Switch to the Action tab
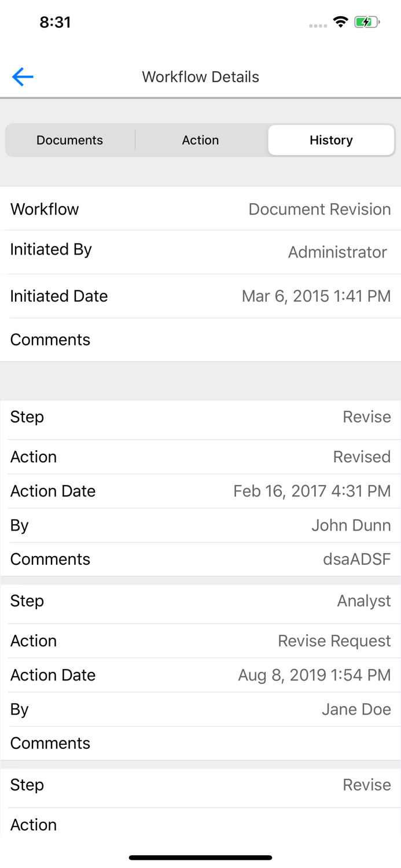 tap(200, 140)
